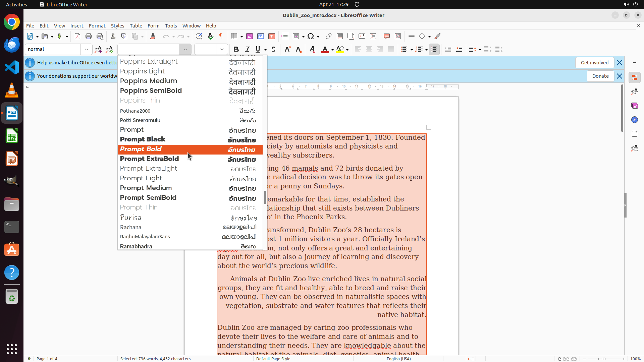Open the Tools menu
The image size is (644, 362).
pyautogui.click(x=171, y=26)
